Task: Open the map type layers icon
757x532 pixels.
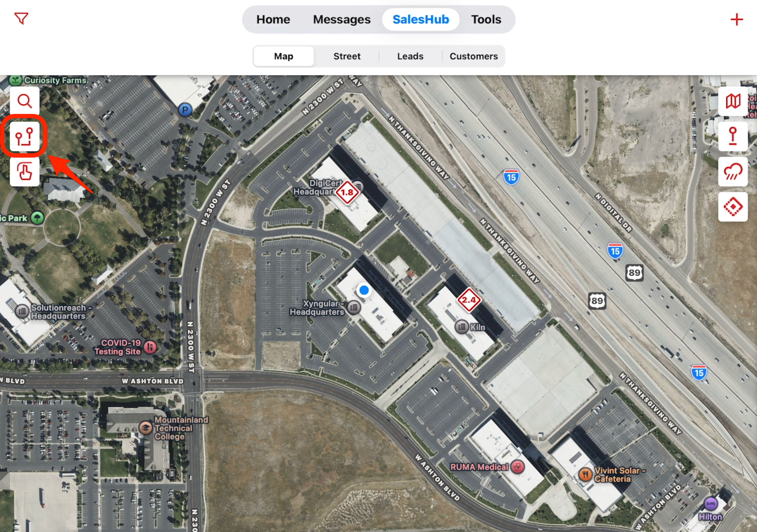Action: click(733, 101)
